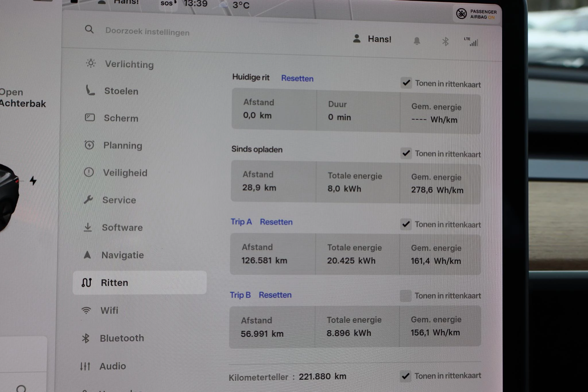
Task: Click the Bluetooth icon in header
Action: point(445,42)
